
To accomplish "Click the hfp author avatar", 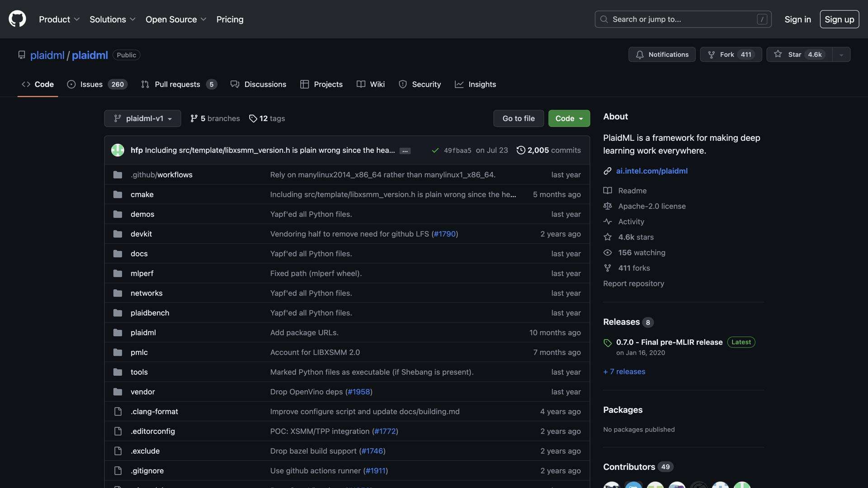I will [118, 150].
